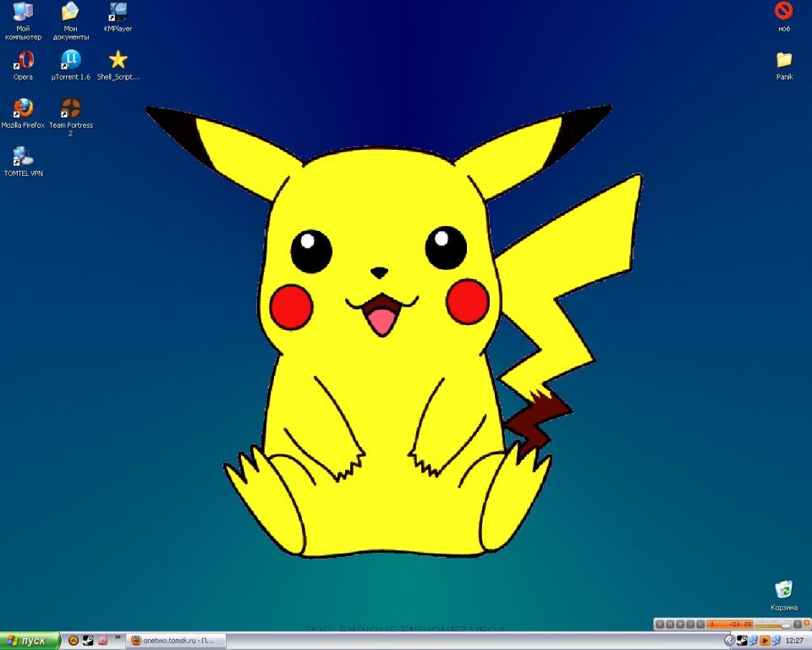This screenshot has width=812, height=650.
Task: Click the -03:28 time display
Action: [730, 624]
